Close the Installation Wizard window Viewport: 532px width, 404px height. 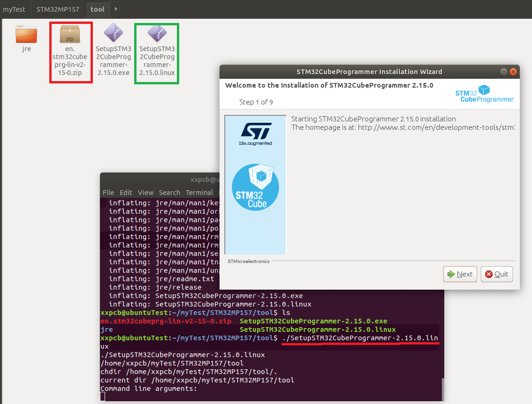(513, 72)
